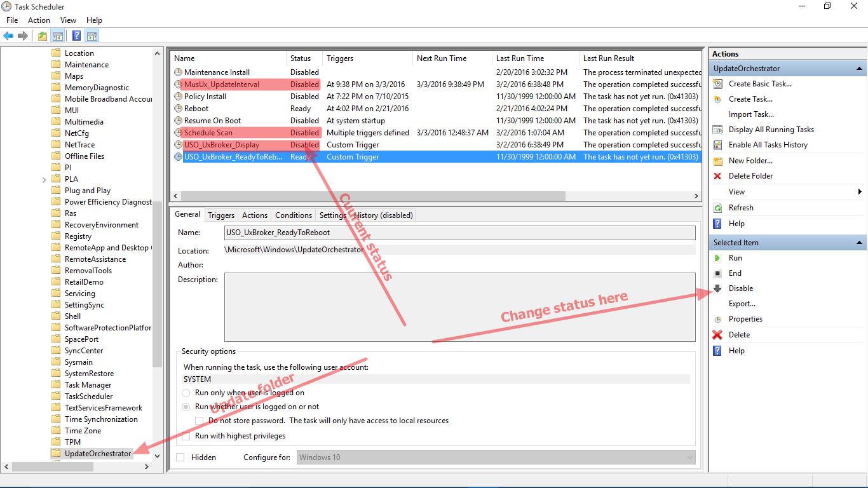Open the File menu
Screen dimensions: 868x488
click(x=12, y=20)
